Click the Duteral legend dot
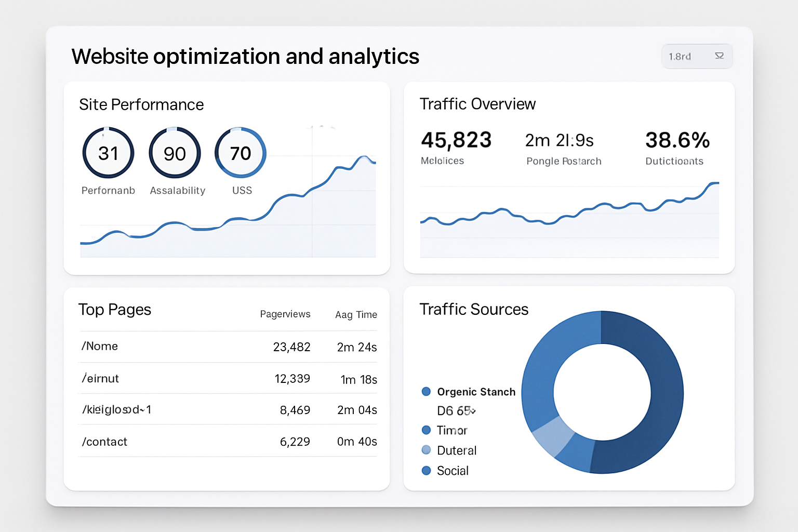Viewport: 798px width, 532px height. (x=426, y=450)
